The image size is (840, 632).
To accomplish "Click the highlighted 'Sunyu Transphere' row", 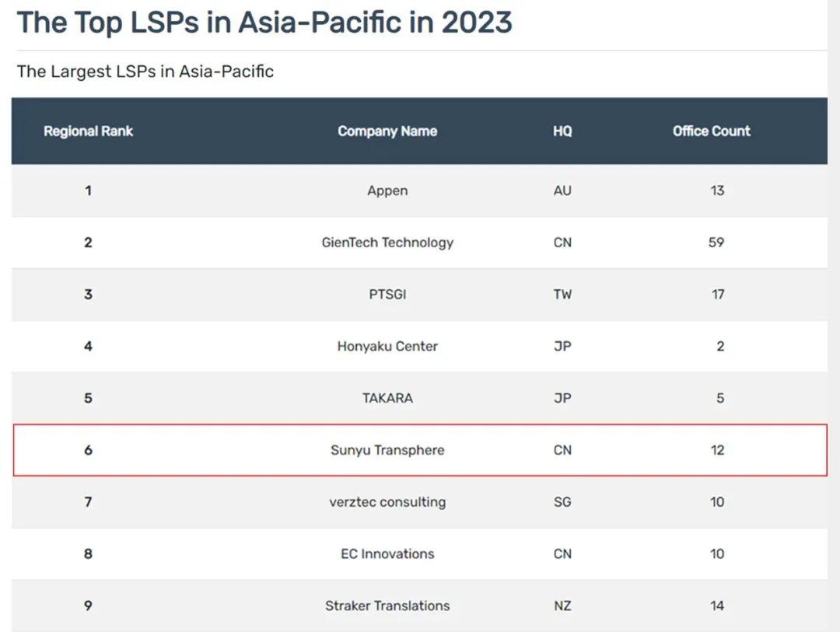I will 387,450.
